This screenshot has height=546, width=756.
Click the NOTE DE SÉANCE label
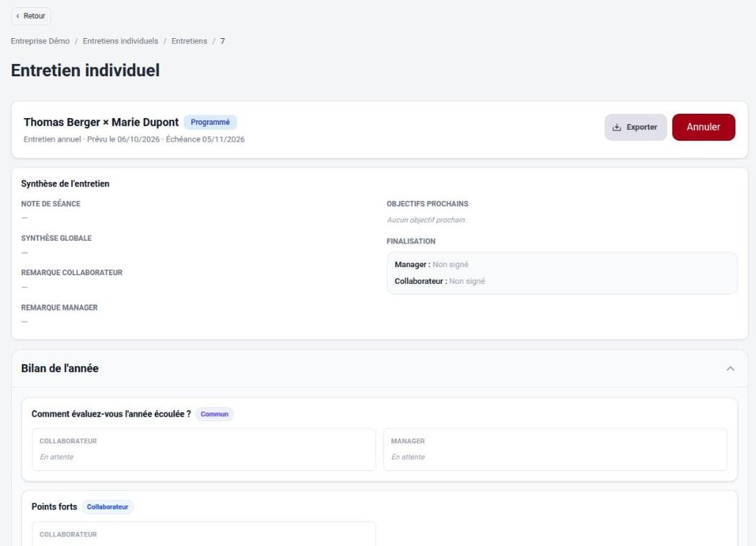click(51, 204)
